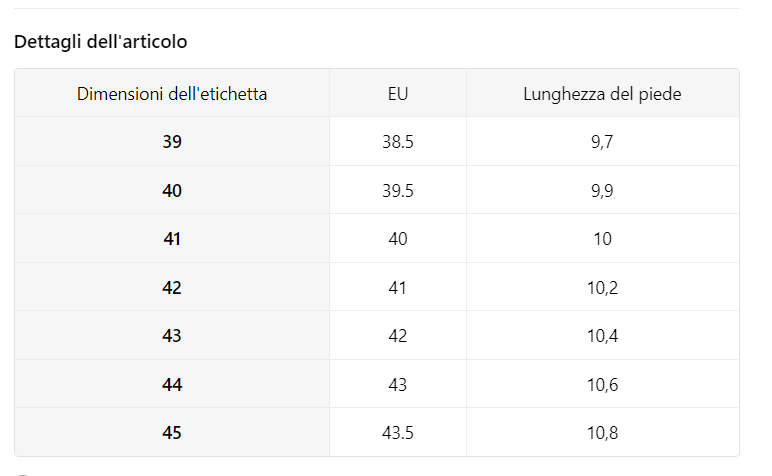Screen dimensions: 772x476
Task: Select the Lunghezza del piede column header
Action: click(602, 94)
